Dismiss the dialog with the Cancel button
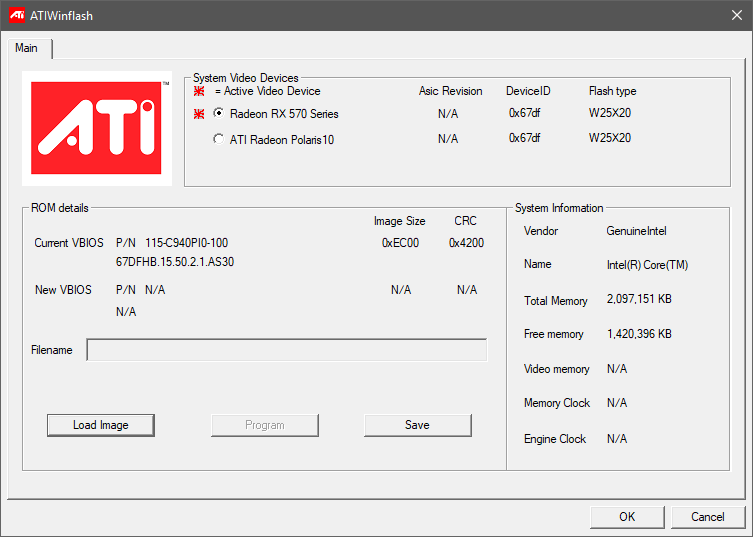Image resolution: width=753 pixels, height=537 pixels. (x=708, y=517)
